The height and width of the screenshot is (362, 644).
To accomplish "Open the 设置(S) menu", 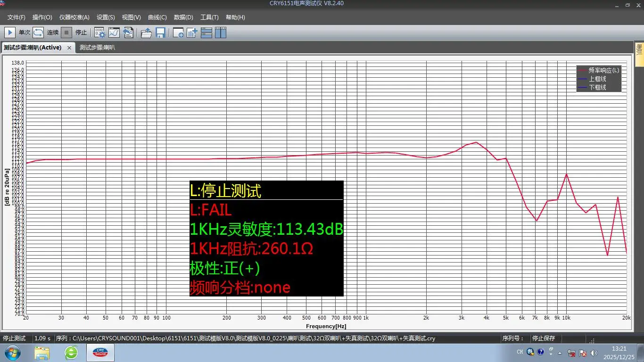I will pyautogui.click(x=106, y=17).
